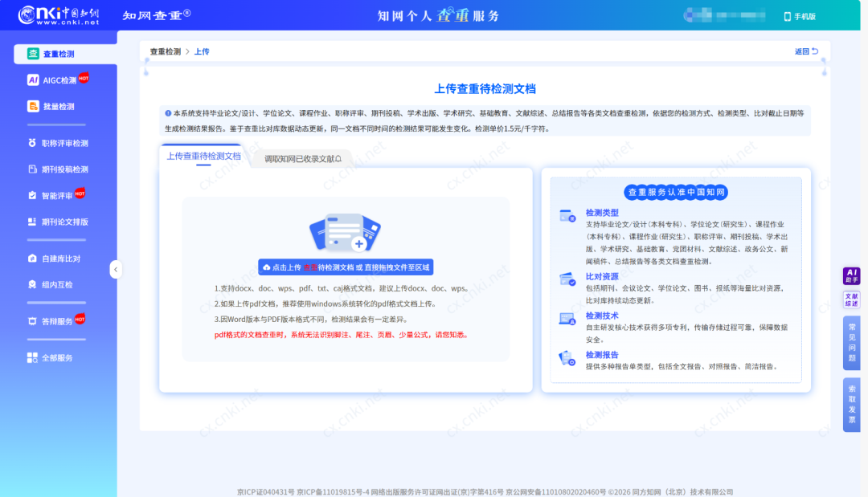Click the grid icon beside 全部服务
The image size is (868, 497).
click(33, 357)
